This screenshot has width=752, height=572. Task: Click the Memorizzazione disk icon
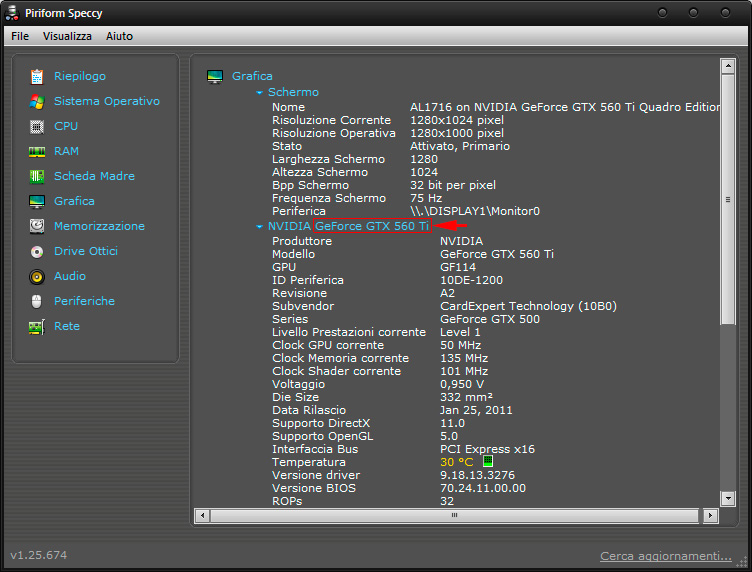(x=37, y=226)
